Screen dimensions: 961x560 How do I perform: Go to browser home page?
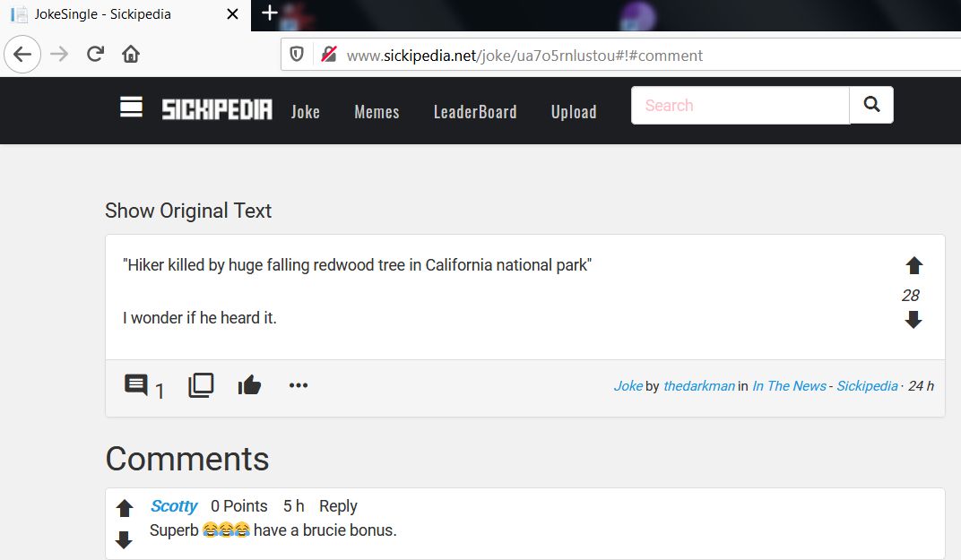tap(131, 55)
